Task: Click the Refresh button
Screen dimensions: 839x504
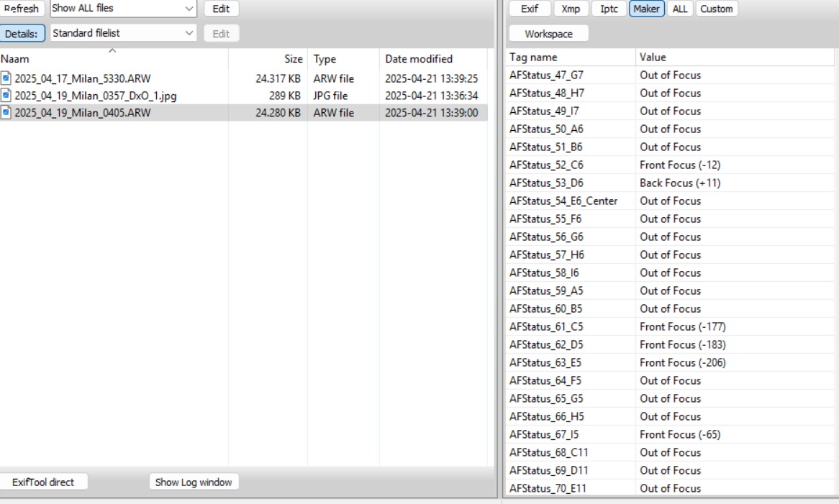Action: 22,9
